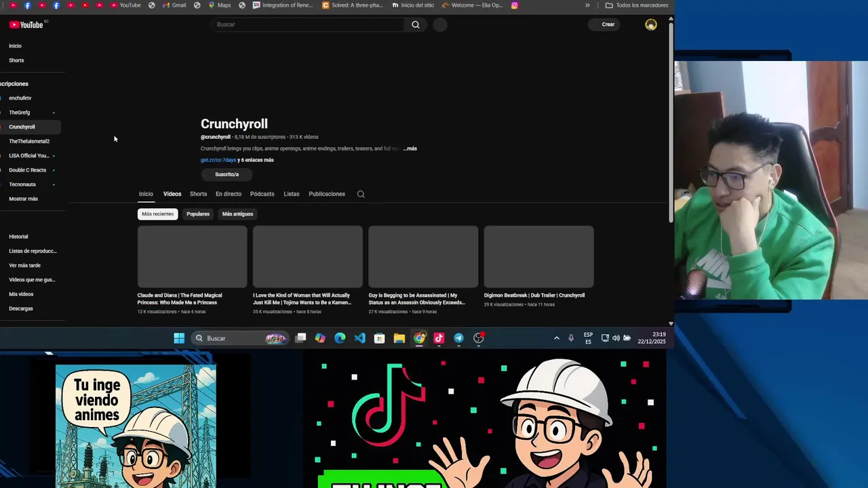Click the Windows taskbar 'Buscar' search box
Image resolution: width=868 pixels, height=488 pixels.
coord(239,338)
